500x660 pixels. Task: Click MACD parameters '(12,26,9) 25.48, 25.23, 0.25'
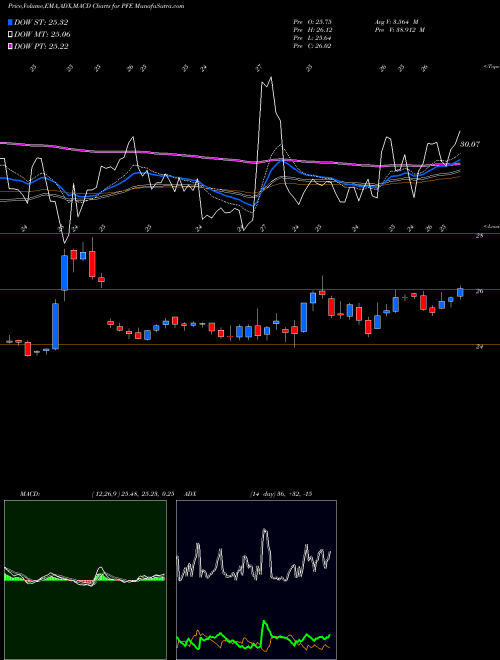tap(133, 494)
